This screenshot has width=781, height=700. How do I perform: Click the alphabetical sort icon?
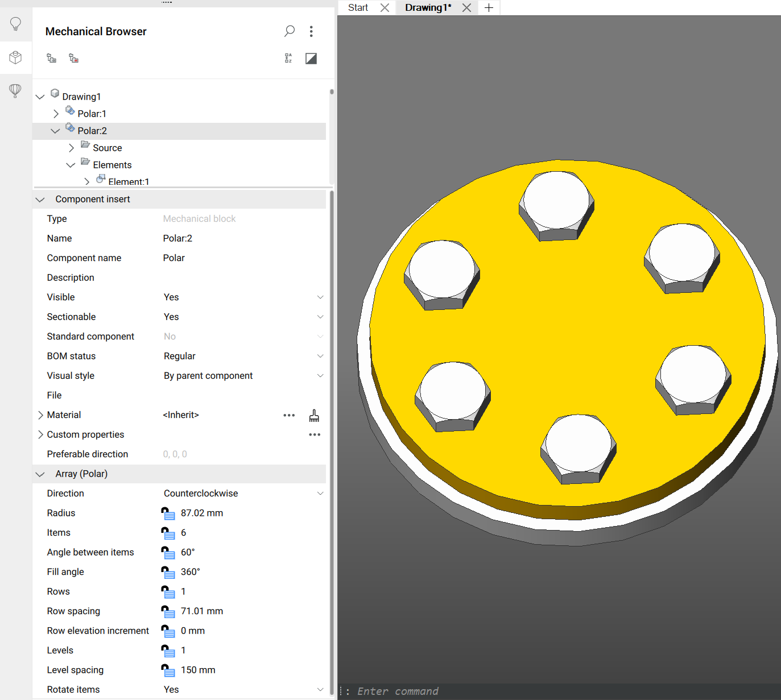click(x=288, y=58)
